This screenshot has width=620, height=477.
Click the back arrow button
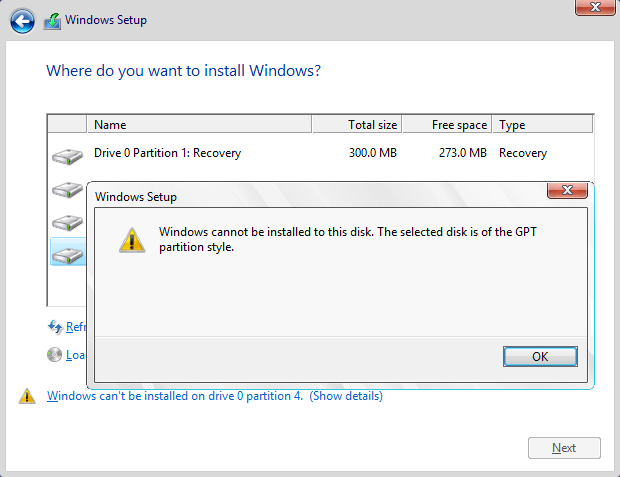[21, 19]
